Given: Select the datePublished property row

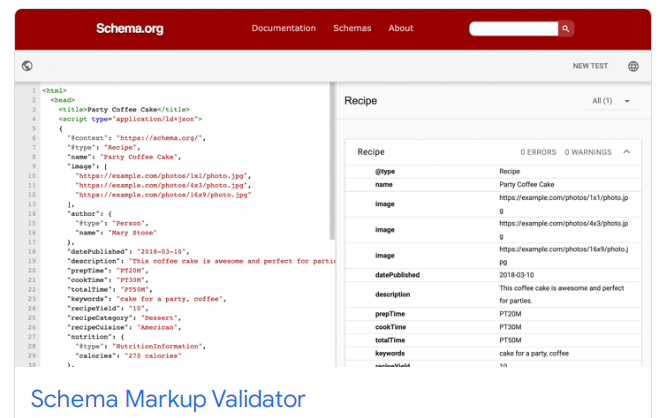Looking at the screenshot, I should click(x=493, y=275).
